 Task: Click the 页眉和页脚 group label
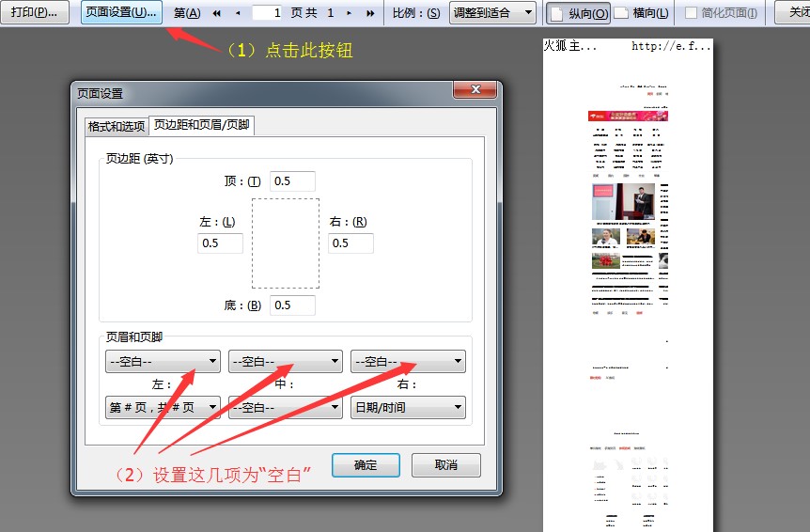[x=134, y=337]
